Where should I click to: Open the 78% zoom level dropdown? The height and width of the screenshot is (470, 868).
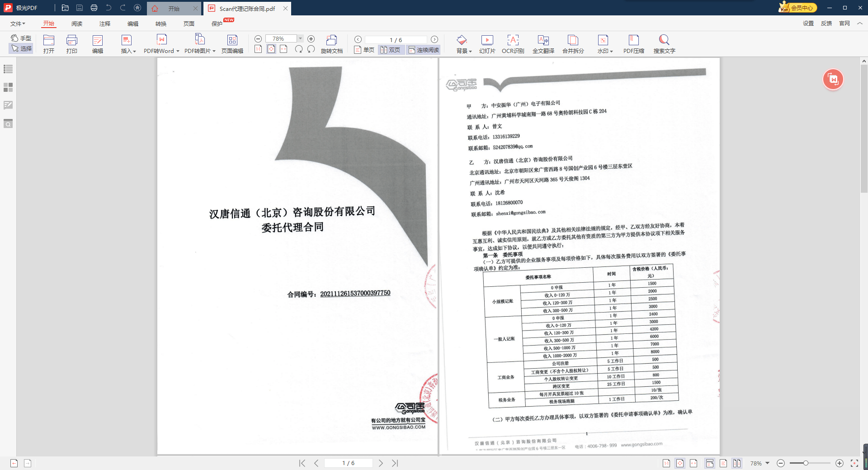(300, 39)
